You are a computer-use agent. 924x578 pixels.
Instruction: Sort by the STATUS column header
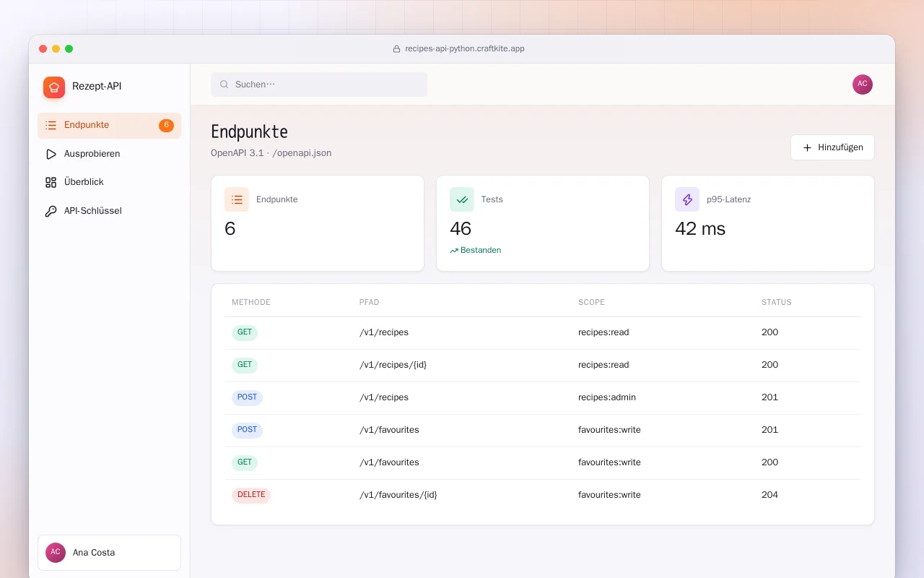[776, 302]
